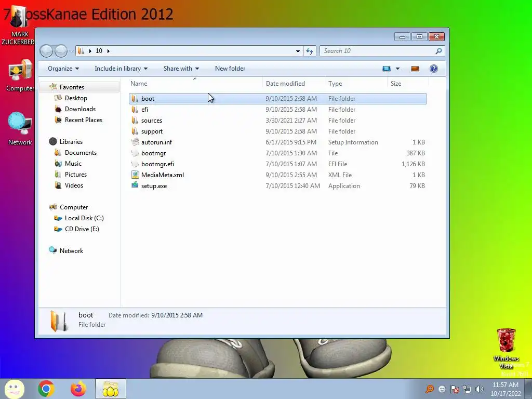Image resolution: width=532 pixels, height=399 pixels.
Task: Click the Explorer folder taskbar button
Action: pyautogui.click(x=110, y=389)
